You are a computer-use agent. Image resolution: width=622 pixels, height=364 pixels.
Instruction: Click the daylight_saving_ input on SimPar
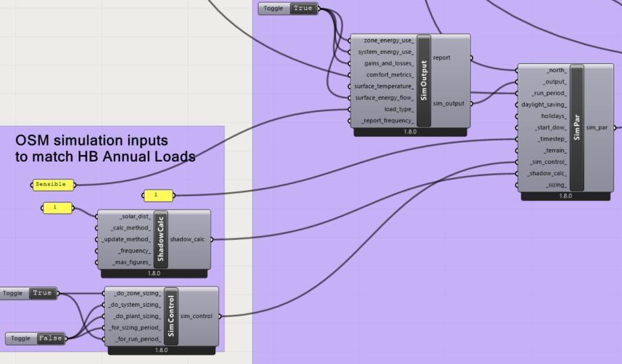tap(544, 104)
